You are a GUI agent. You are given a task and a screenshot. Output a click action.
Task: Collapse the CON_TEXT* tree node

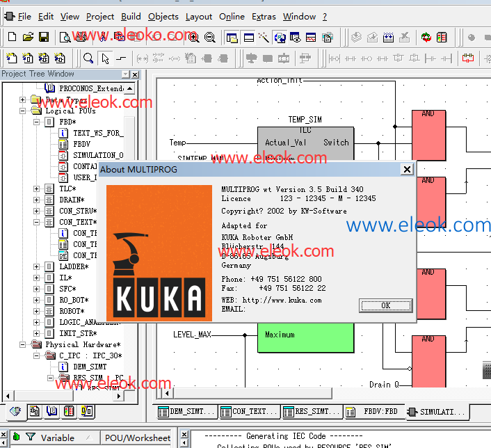(37, 222)
